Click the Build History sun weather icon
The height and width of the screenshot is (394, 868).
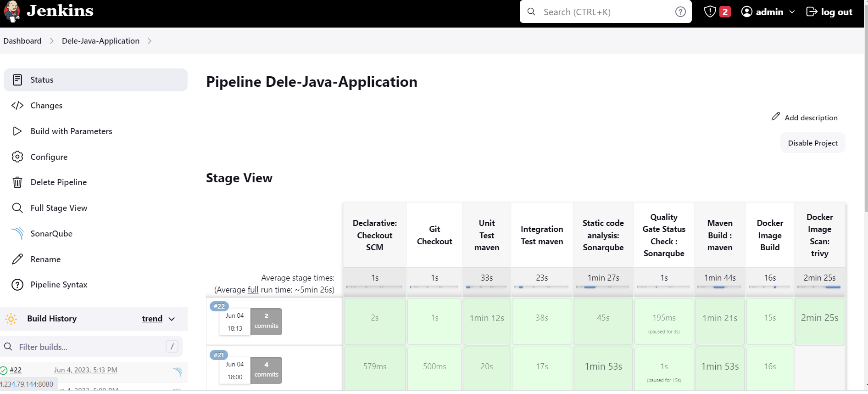tap(11, 319)
